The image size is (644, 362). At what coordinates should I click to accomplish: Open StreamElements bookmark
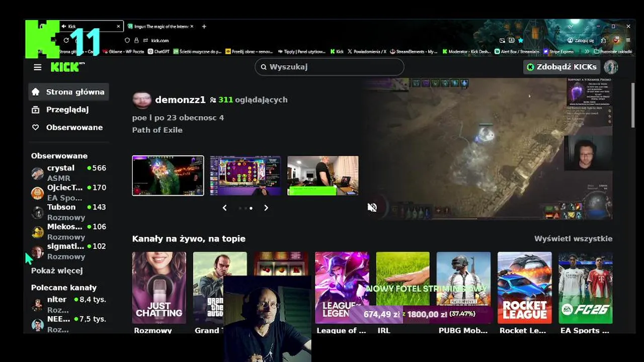[414, 51]
